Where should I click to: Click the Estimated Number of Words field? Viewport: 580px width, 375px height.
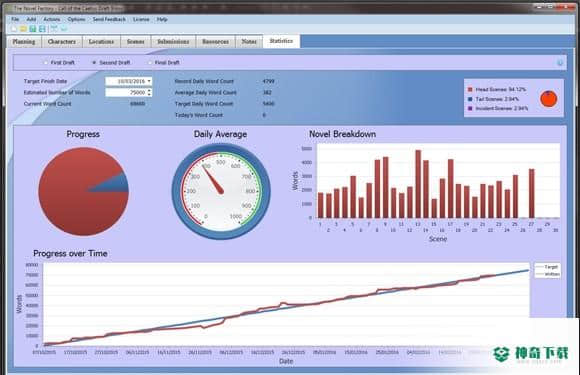tap(129, 92)
